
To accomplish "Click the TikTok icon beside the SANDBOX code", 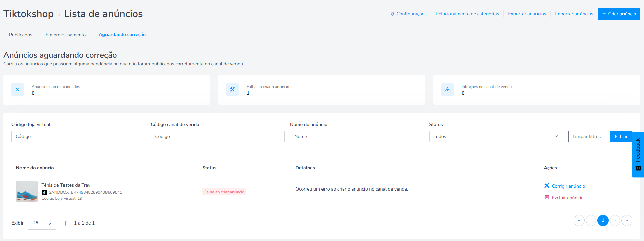I will [x=44, y=193].
